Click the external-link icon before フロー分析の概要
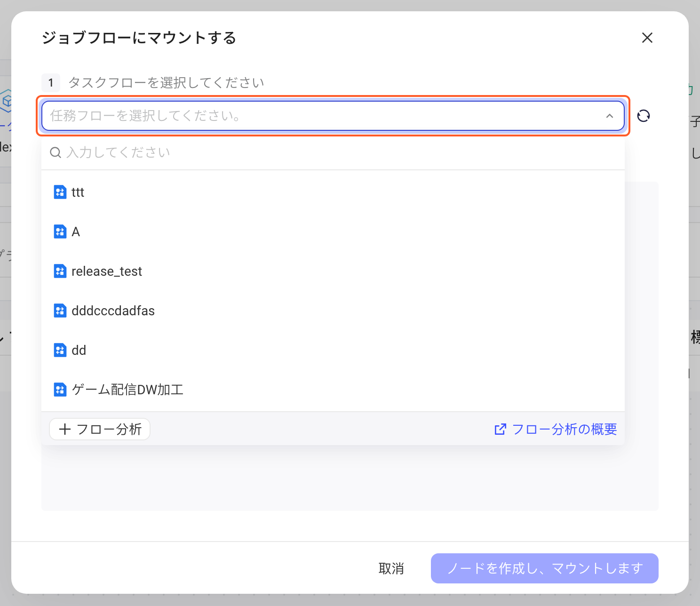The width and height of the screenshot is (700, 606). pos(500,429)
